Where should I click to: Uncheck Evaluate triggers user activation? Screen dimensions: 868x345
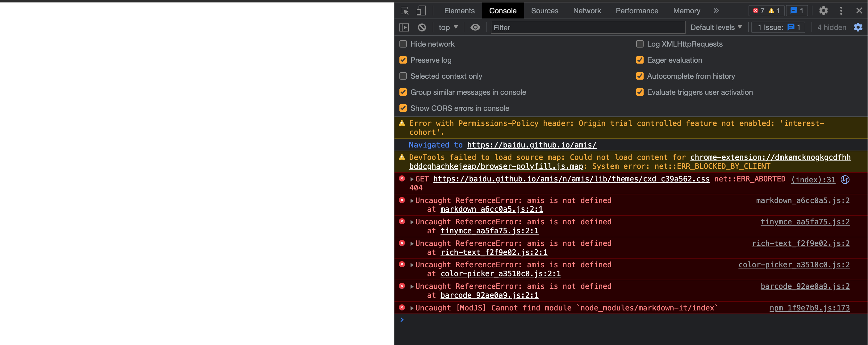click(x=640, y=92)
